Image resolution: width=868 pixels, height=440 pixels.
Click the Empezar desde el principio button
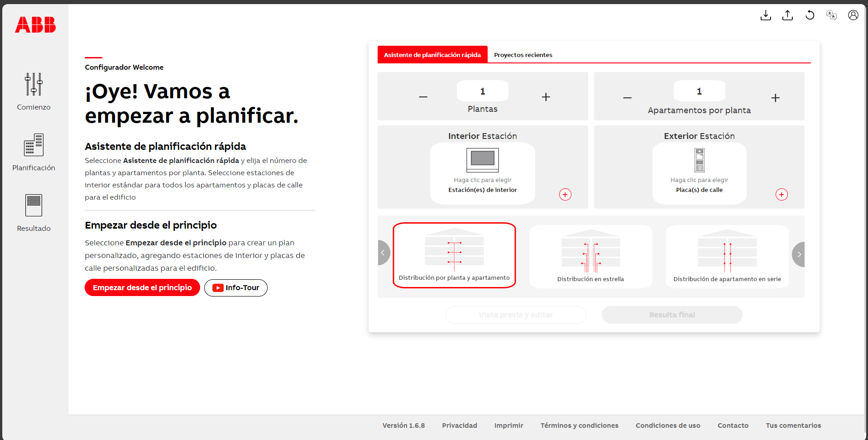(x=142, y=287)
